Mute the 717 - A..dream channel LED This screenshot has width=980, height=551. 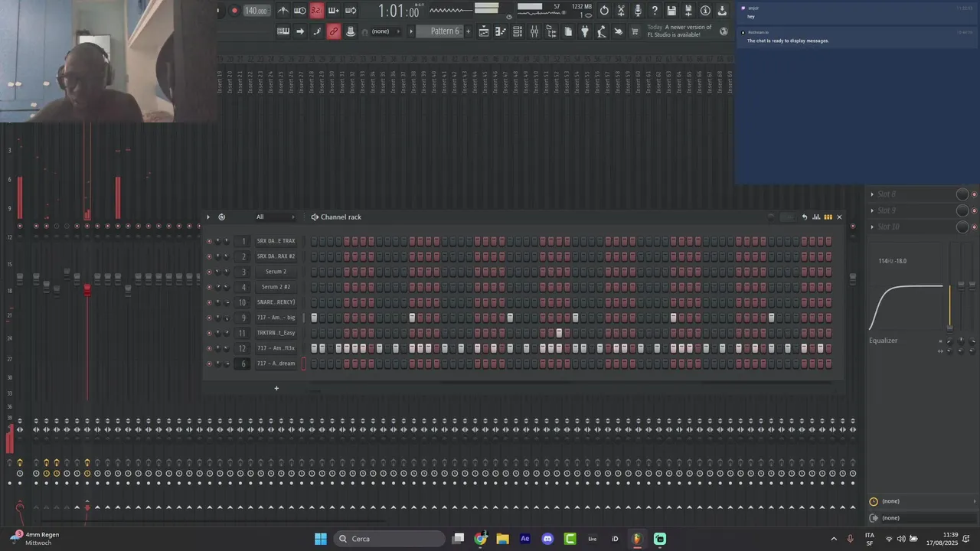(x=209, y=364)
